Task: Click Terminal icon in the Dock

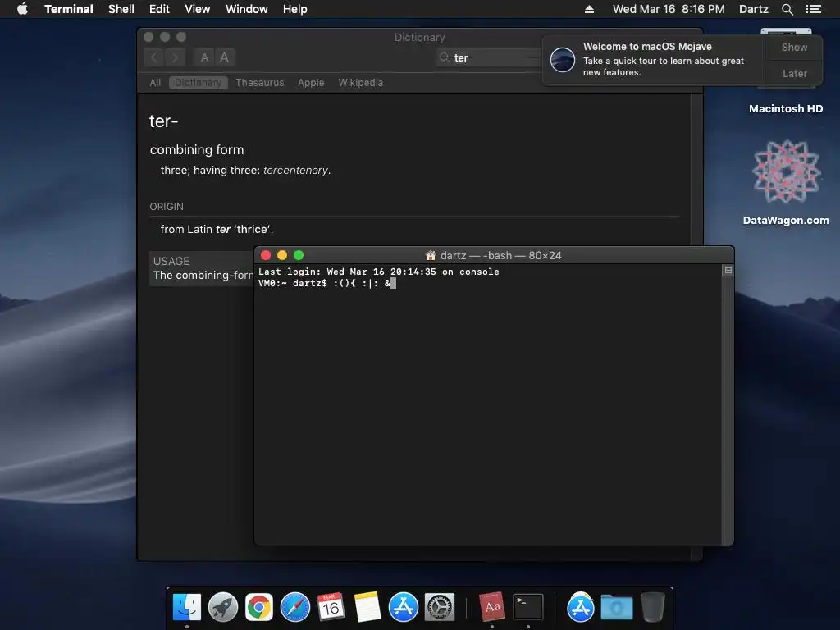Action: click(528, 607)
